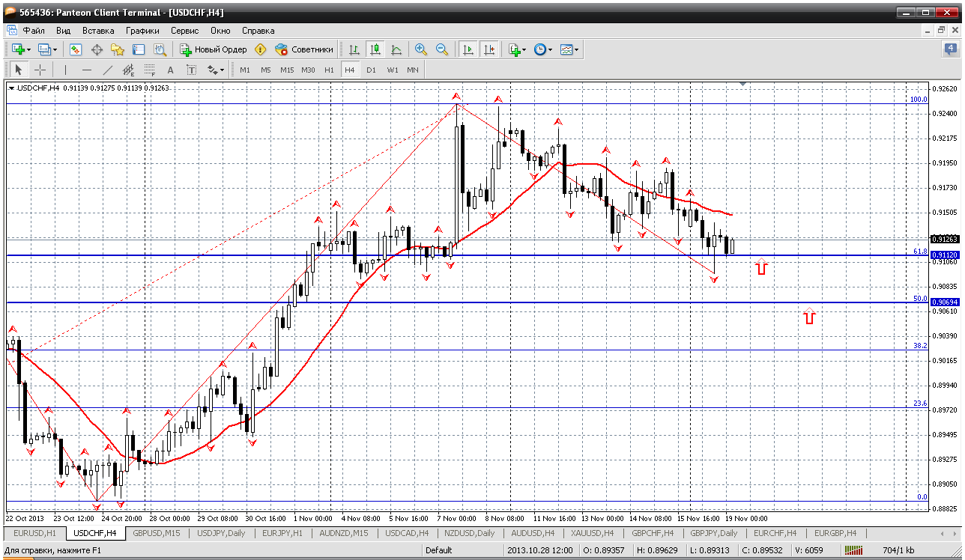
Task: Expand the periods dropdown arrow
Action: (x=551, y=49)
